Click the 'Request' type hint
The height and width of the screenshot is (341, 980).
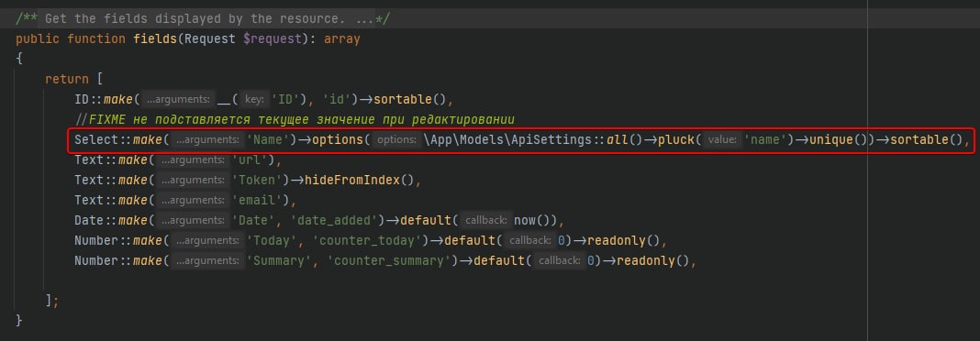(210, 38)
